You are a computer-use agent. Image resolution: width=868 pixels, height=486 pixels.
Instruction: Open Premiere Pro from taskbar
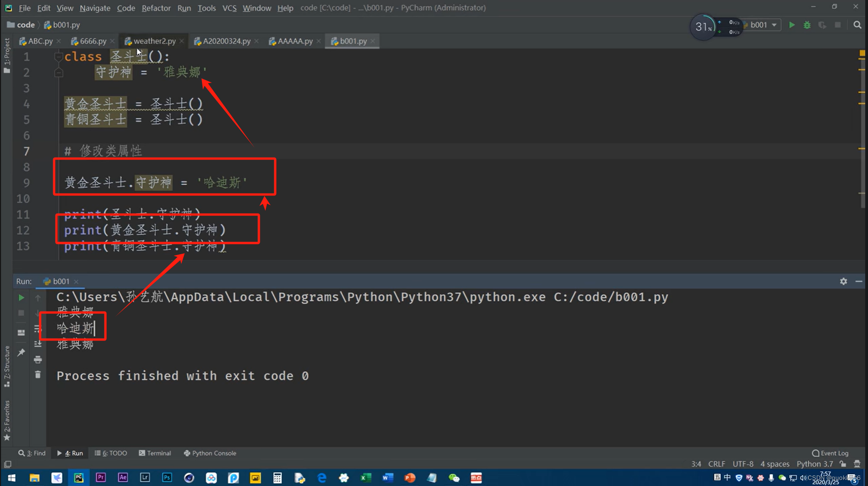click(x=101, y=478)
